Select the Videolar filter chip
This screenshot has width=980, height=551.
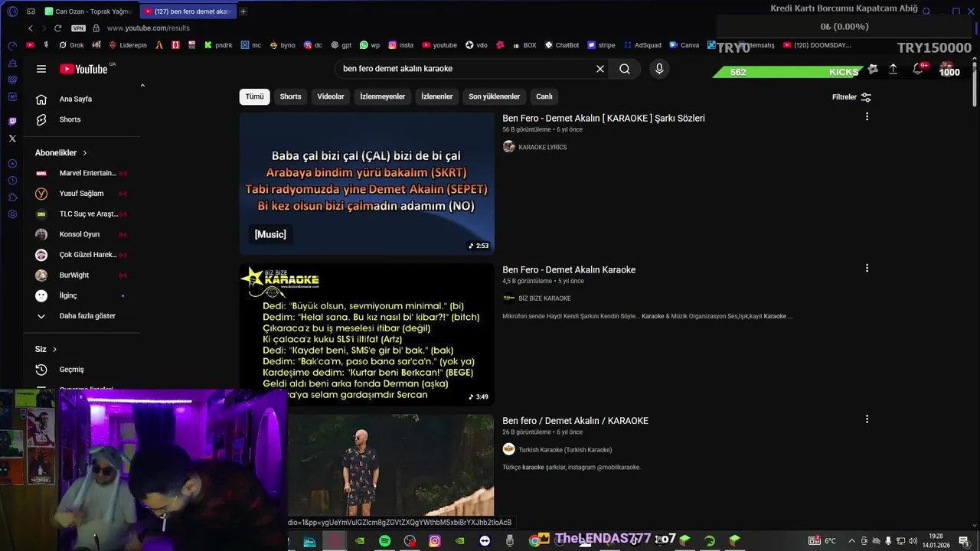click(331, 96)
